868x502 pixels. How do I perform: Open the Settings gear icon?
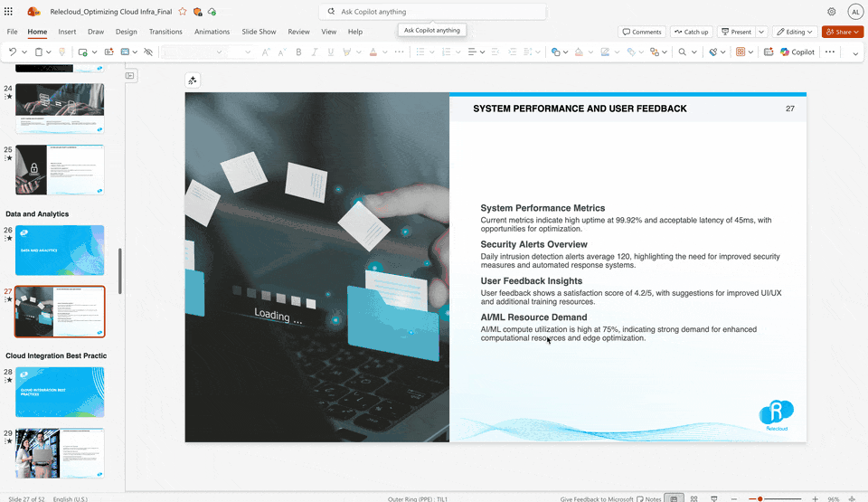pos(832,12)
